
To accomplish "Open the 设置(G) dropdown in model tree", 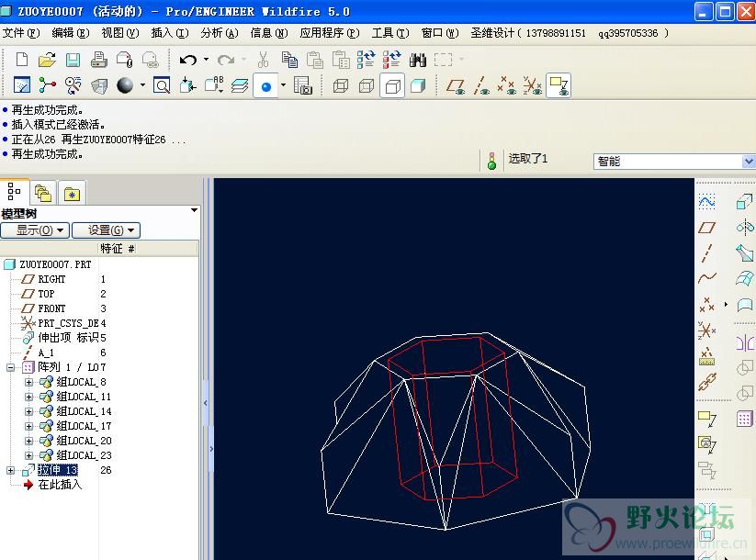I will [x=106, y=230].
